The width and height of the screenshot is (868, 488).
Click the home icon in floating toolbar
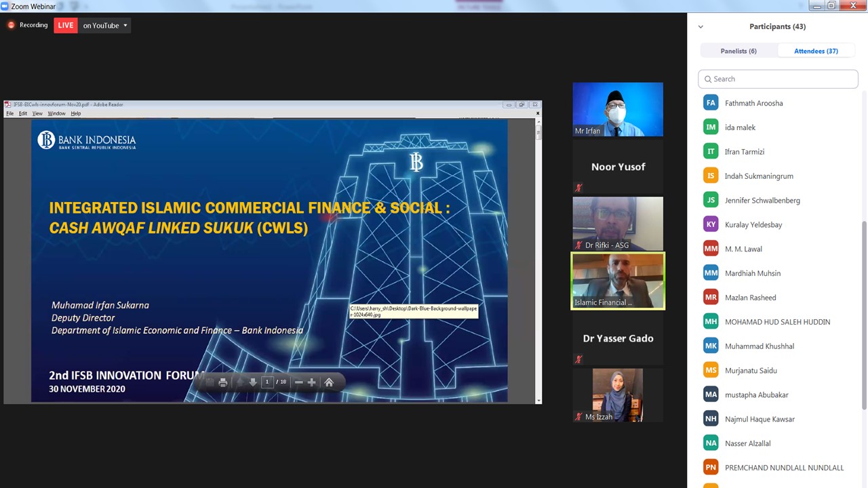(329, 382)
